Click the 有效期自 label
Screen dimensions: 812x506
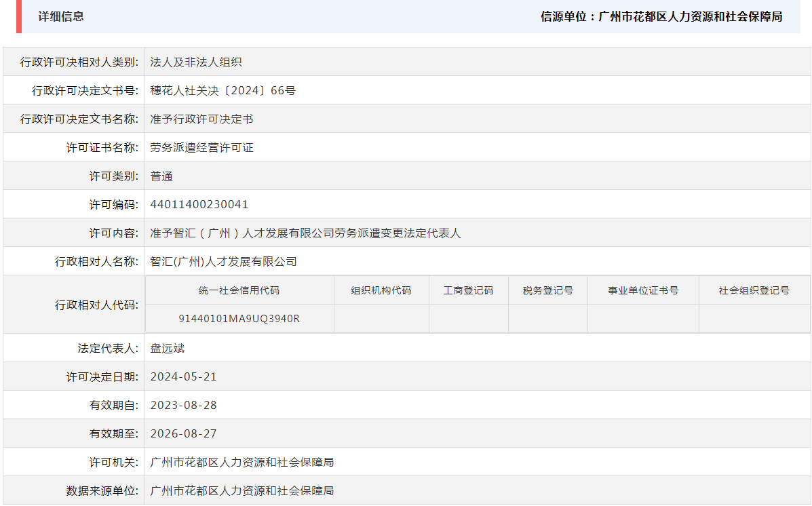pyautogui.click(x=113, y=406)
